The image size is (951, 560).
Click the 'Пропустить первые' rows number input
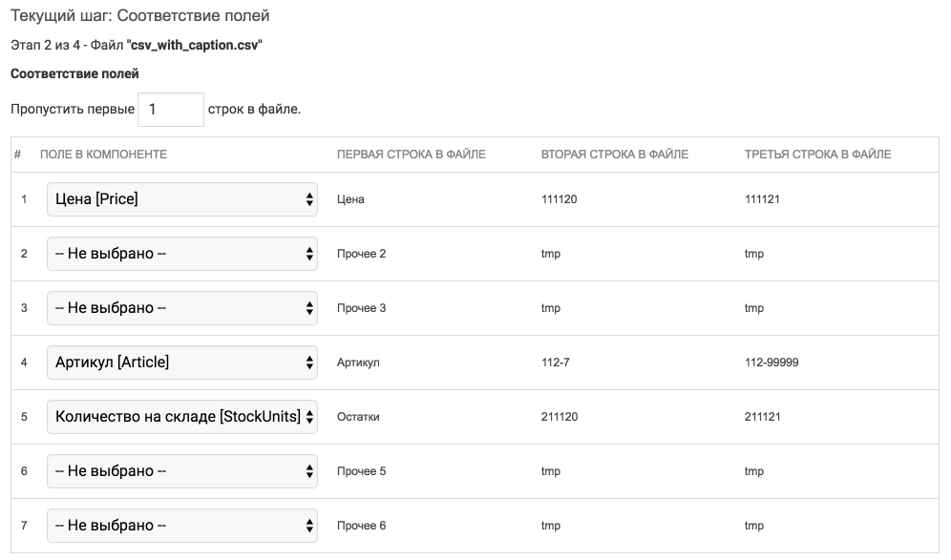[x=171, y=110]
